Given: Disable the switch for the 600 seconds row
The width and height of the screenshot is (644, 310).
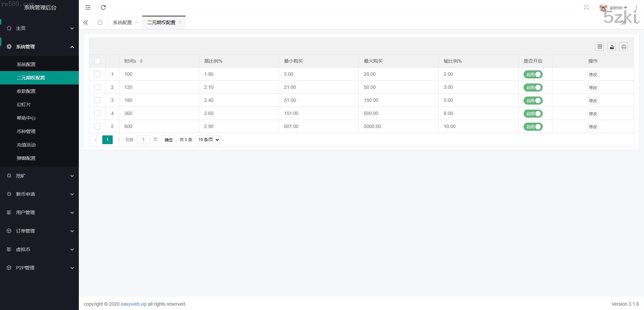Looking at the screenshot, I should tap(533, 127).
